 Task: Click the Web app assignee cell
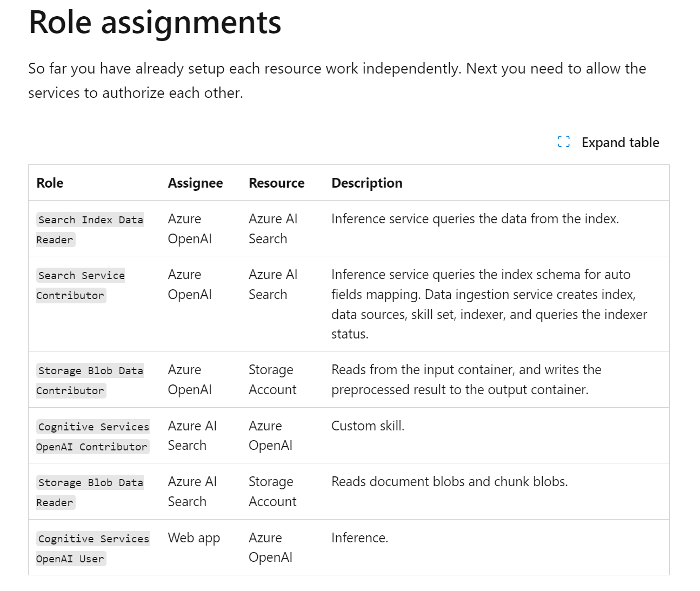click(x=194, y=538)
